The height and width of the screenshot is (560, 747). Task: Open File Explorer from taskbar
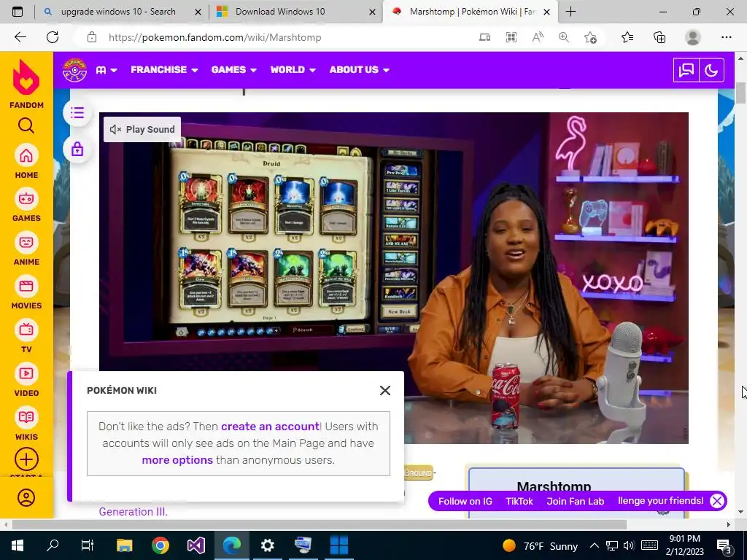coord(124,545)
